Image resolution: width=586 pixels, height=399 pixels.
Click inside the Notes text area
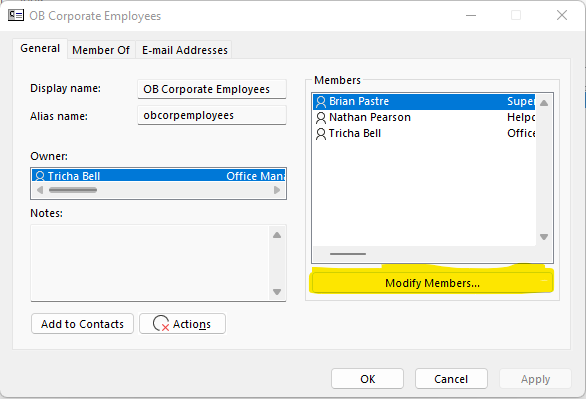coord(149,263)
